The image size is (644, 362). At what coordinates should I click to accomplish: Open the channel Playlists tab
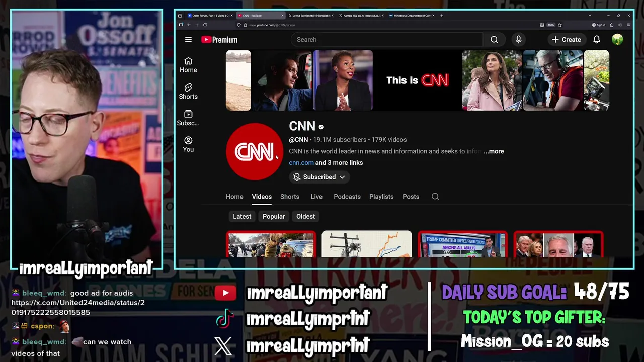tap(381, 197)
